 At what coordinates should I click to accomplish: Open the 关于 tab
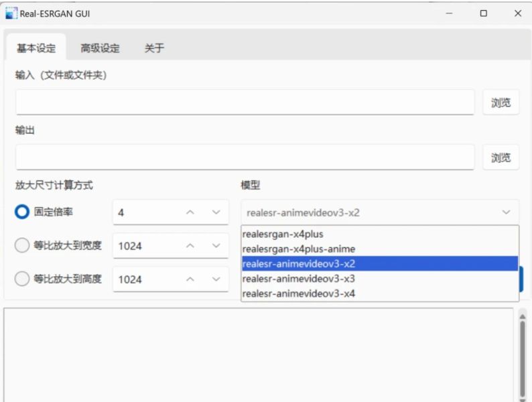coord(154,48)
